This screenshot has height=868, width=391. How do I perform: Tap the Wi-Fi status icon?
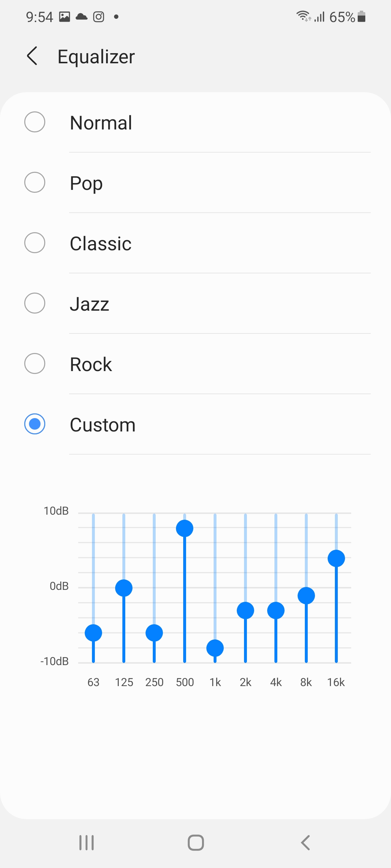(x=303, y=16)
